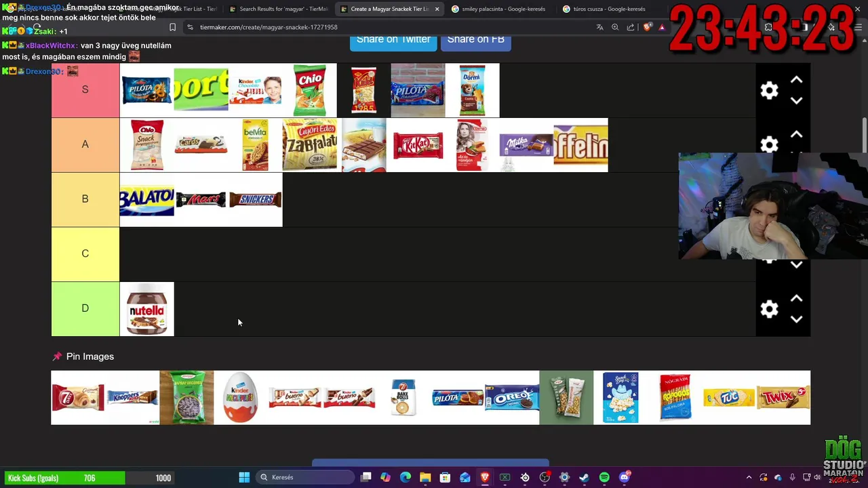Expand hidden system tray icons chevron
Viewport: 868px width, 488px height.
coord(749,477)
